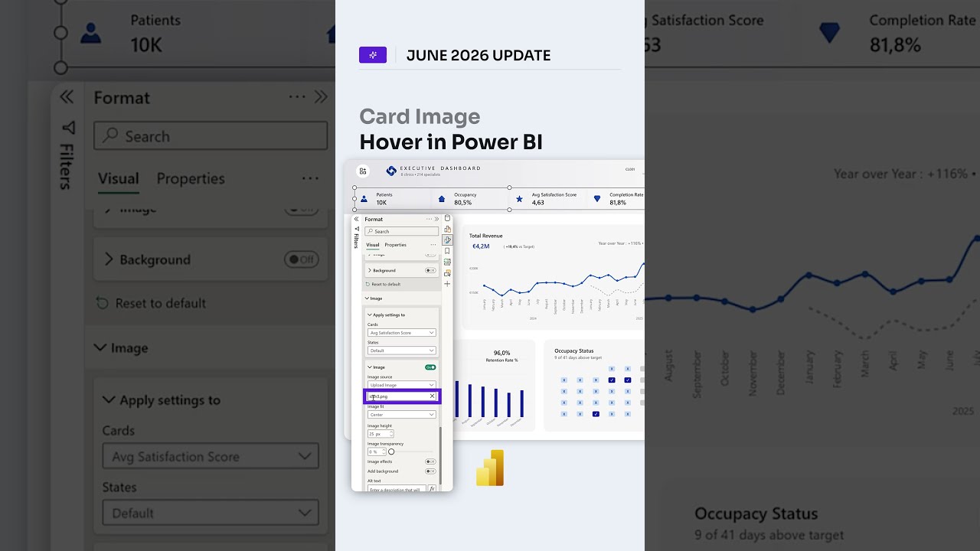Click large Search box in background Format pane
980x551 pixels.
point(211,136)
